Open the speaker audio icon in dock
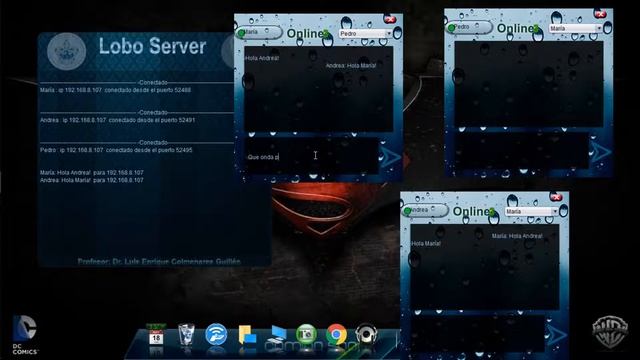640x360 pixels. [365, 334]
